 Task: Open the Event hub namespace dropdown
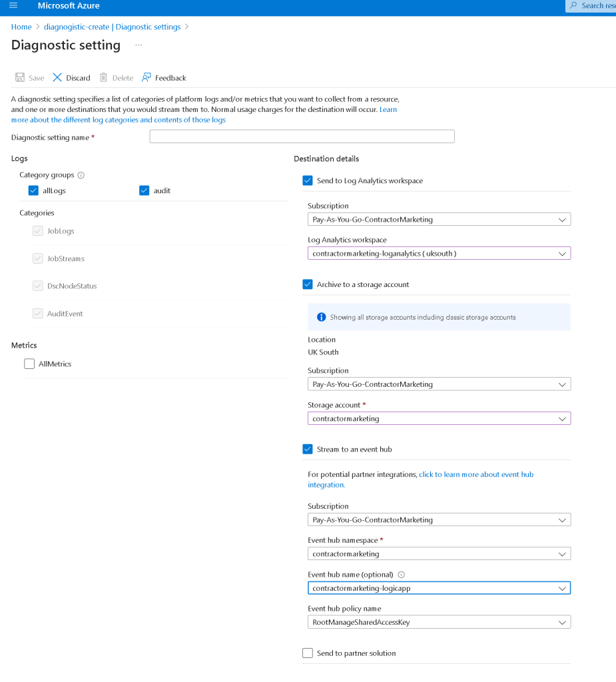(x=439, y=553)
